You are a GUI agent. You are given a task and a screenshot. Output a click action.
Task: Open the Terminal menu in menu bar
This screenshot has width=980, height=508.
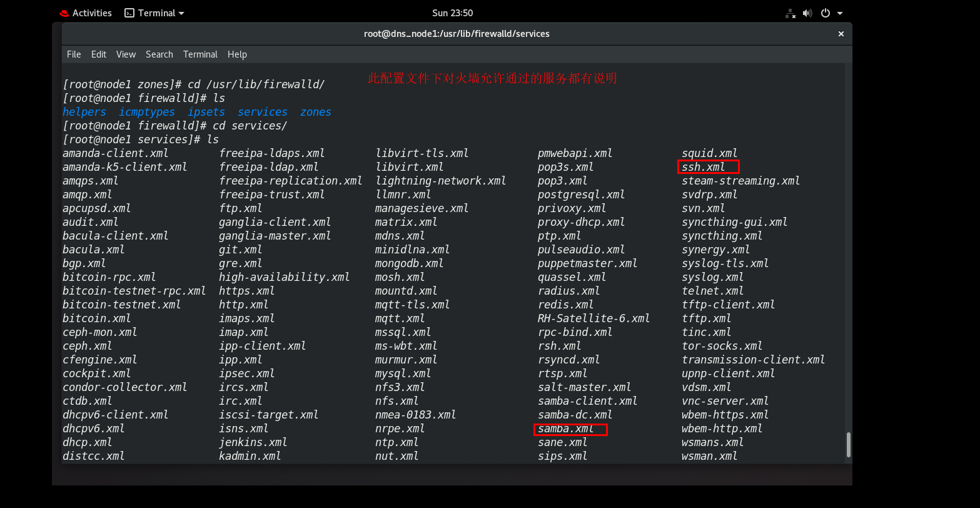coord(200,54)
